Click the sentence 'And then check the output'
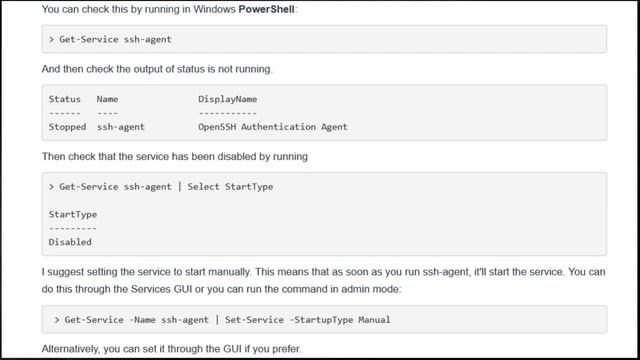640x360 pixels. tap(157, 69)
